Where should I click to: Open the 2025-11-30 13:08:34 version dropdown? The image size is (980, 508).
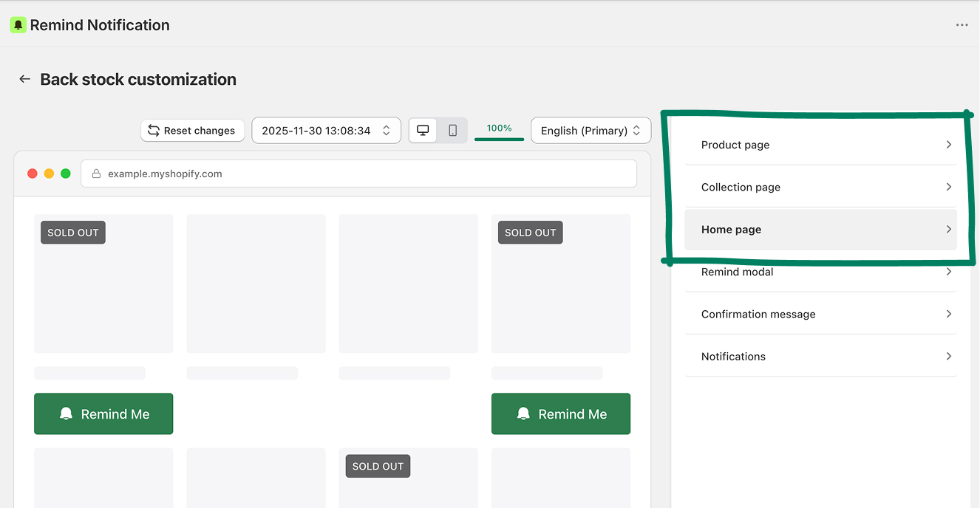(326, 131)
